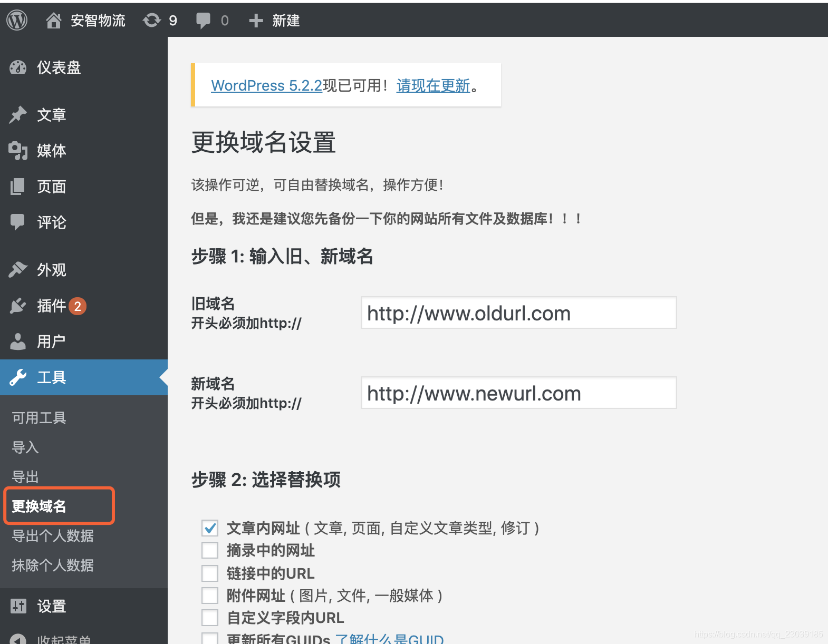Click the 更换域名设置 page heading
Viewport: 828px width, 644px height.
[x=264, y=142]
